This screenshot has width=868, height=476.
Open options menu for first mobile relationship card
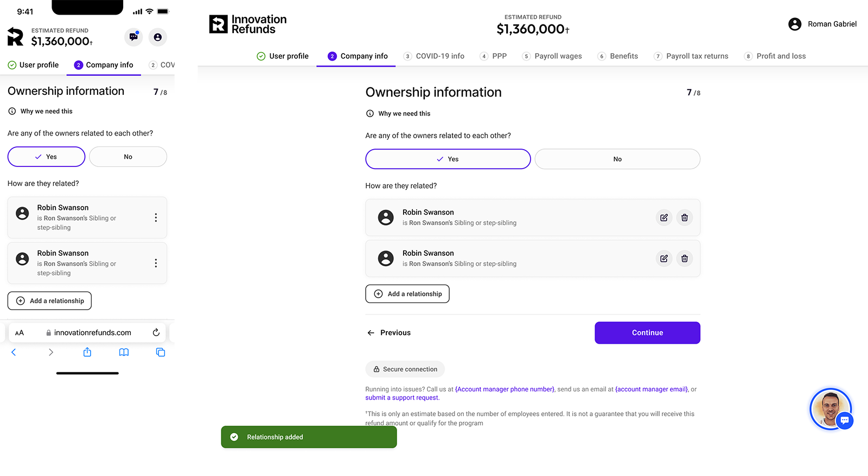156,217
